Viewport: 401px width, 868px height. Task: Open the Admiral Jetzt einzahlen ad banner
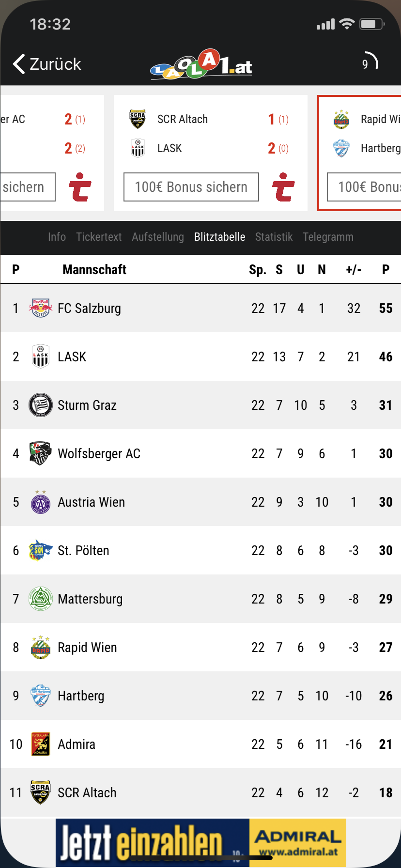[201, 843]
